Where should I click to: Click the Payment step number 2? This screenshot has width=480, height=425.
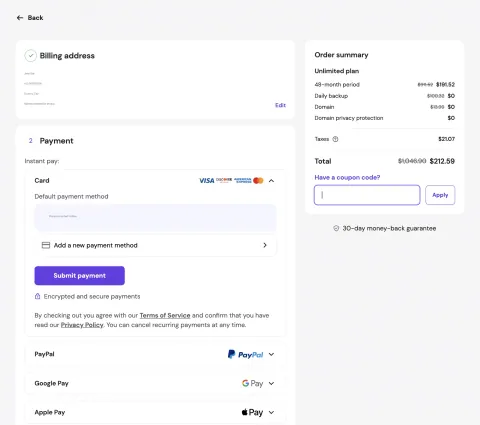(31, 141)
